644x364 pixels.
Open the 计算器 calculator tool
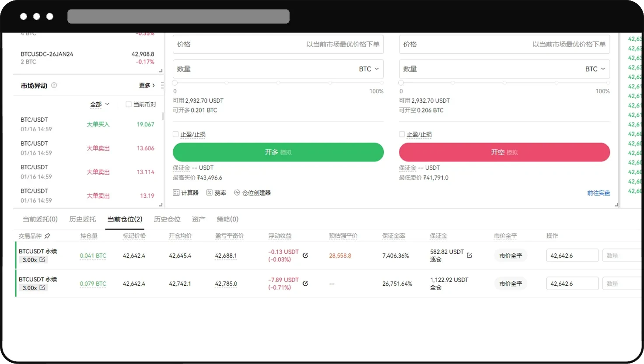pos(186,192)
